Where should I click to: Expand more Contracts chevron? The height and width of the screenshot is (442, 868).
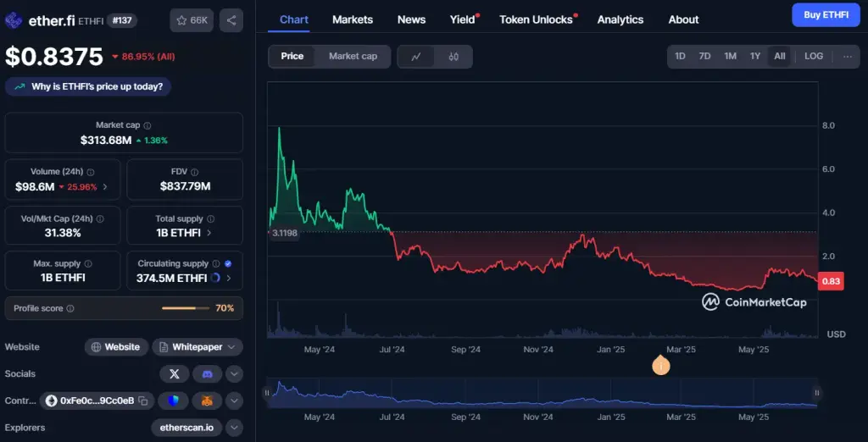pyautogui.click(x=234, y=401)
